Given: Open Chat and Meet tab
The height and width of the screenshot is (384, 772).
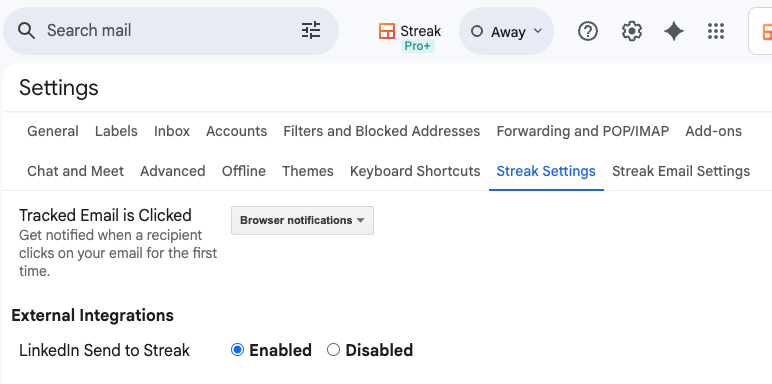Looking at the screenshot, I should (x=75, y=171).
